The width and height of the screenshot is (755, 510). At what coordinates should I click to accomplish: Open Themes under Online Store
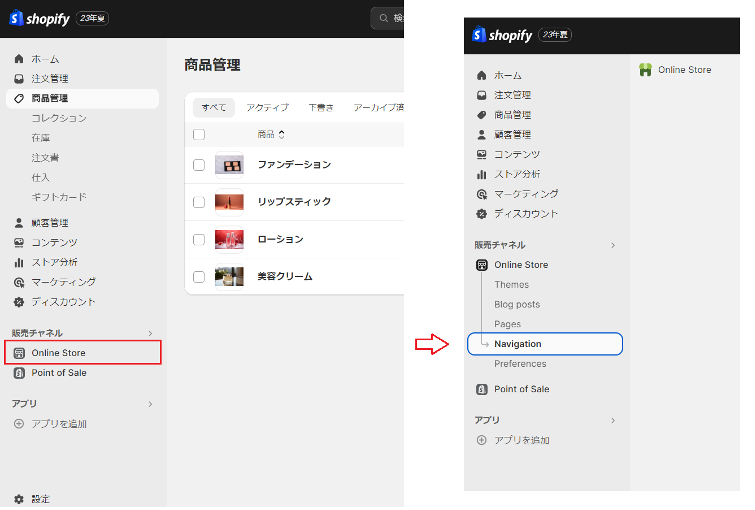pos(511,285)
